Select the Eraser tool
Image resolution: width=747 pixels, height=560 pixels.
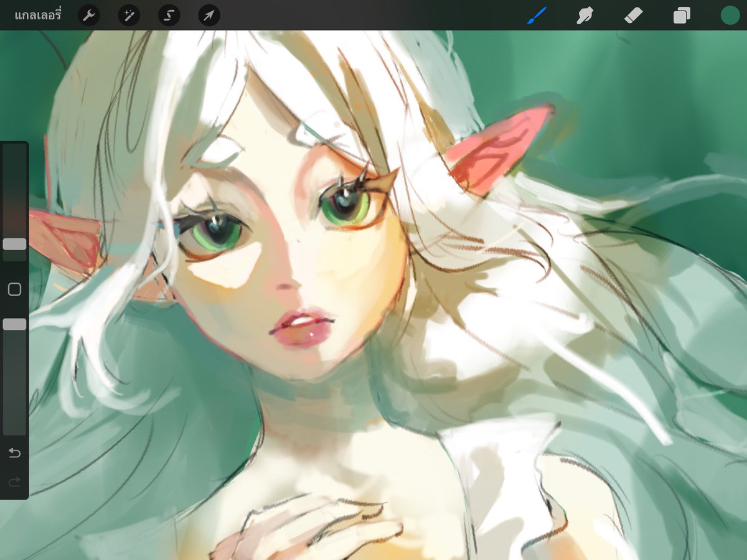pyautogui.click(x=632, y=16)
